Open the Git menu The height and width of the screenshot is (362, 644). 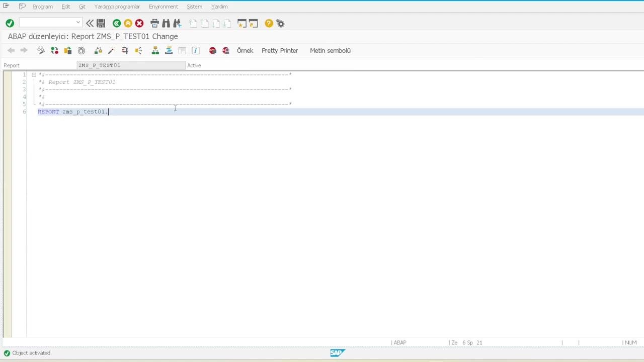pos(82,7)
